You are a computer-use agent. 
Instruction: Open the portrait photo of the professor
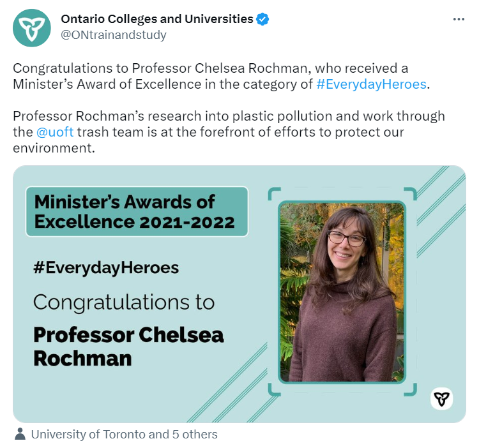(342, 292)
